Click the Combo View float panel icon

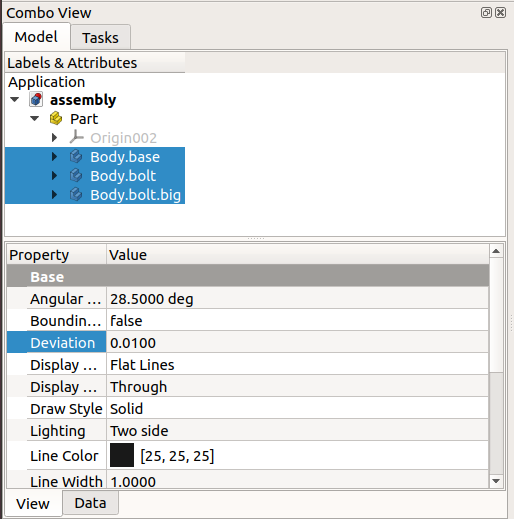pyautogui.click(x=486, y=13)
